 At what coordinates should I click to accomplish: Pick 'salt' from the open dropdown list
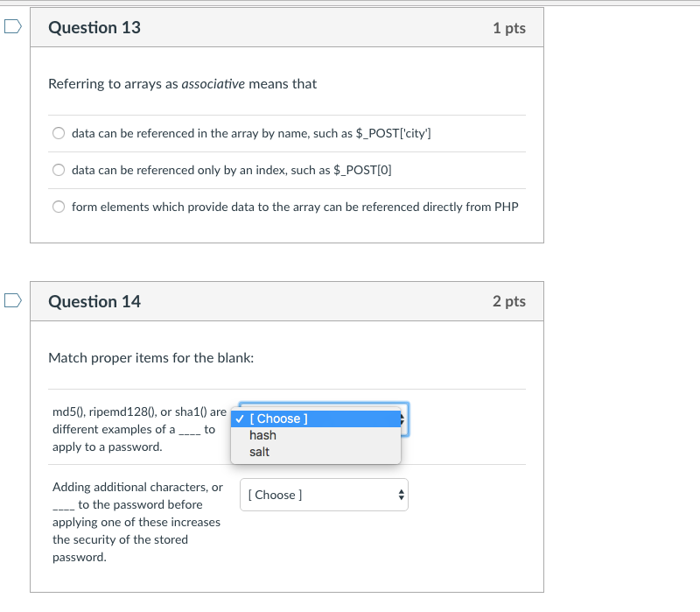coord(260,452)
